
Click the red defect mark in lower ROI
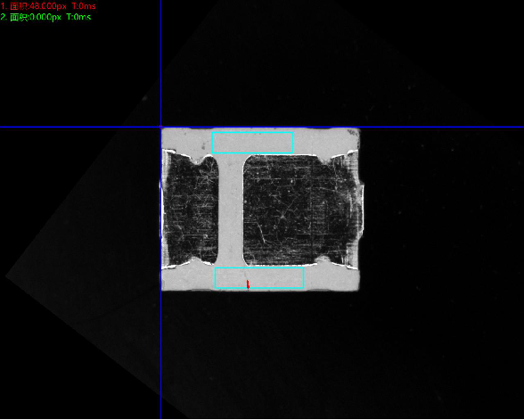(x=248, y=284)
